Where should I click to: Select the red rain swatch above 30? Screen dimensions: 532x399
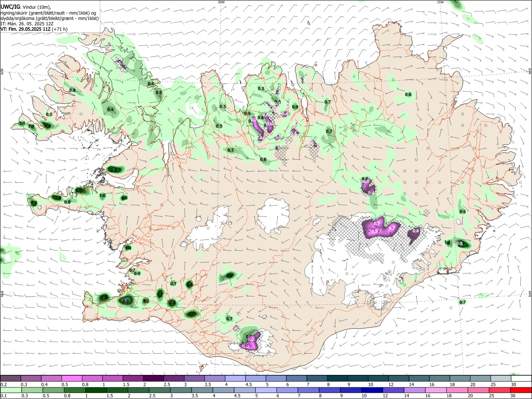pos(521,390)
